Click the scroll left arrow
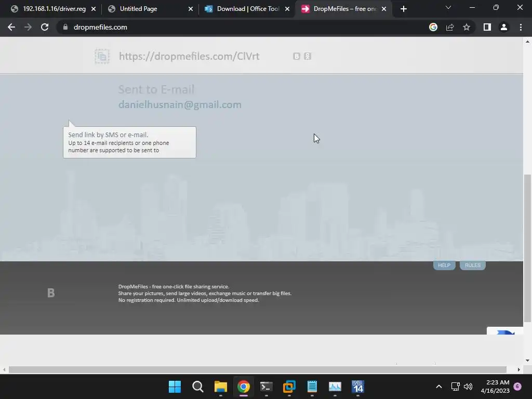 pos(4,369)
